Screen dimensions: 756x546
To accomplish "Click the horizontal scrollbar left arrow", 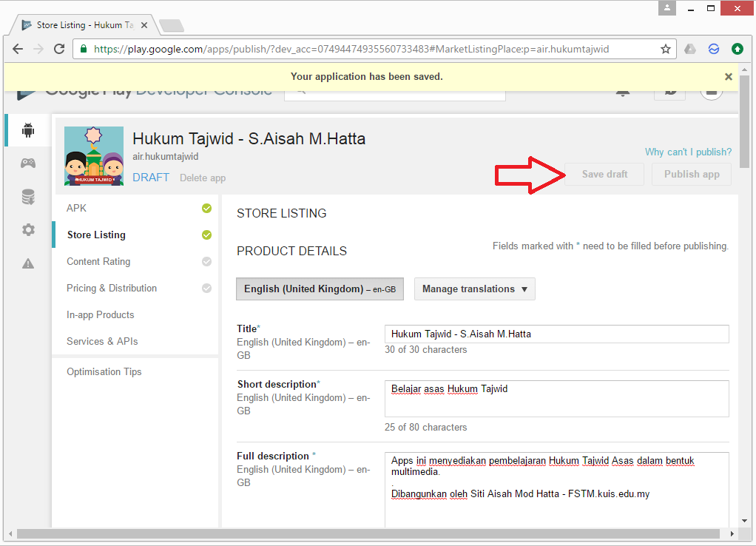I will tap(10, 534).
